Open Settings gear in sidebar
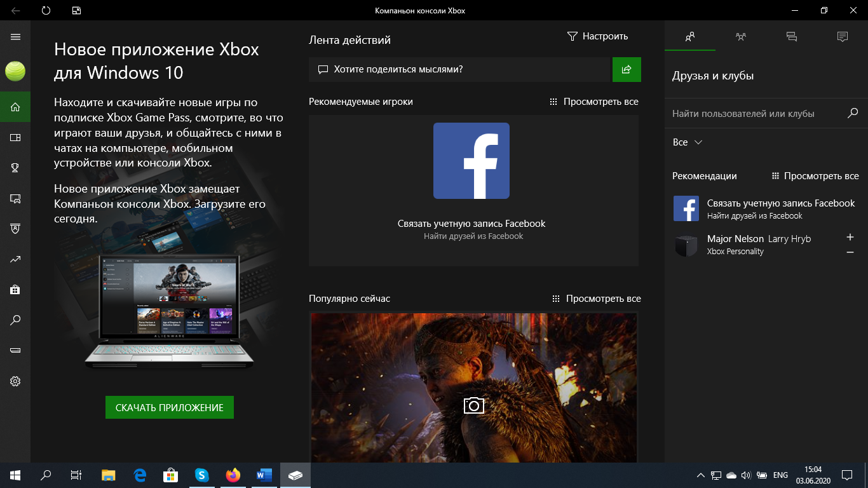868x488 pixels. click(x=15, y=381)
